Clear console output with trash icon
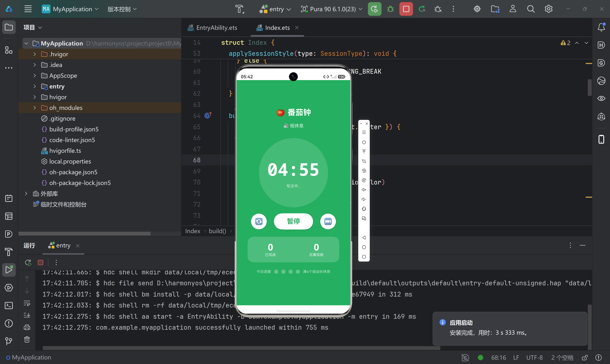The height and width of the screenshot is (364, 610). pos(27,339)
